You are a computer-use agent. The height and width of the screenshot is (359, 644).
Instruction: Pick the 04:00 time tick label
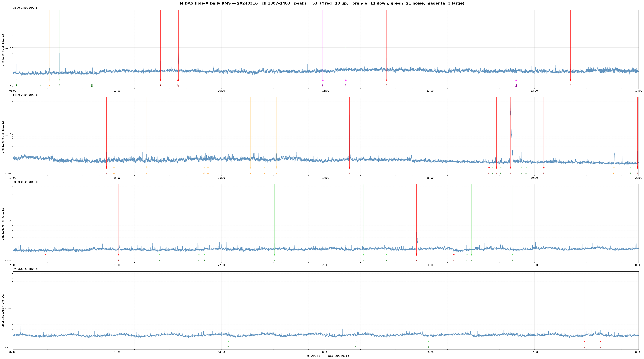pyautogui.click(x=221, y=352)
